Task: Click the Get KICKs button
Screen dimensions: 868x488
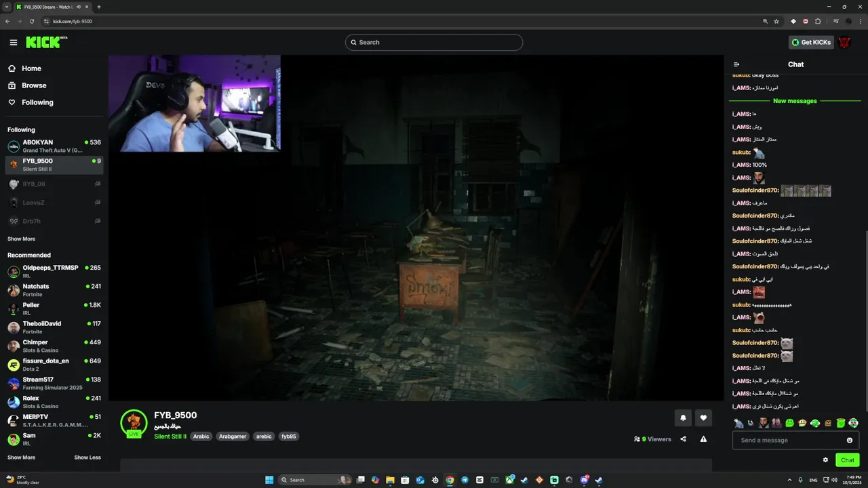Action: point(811,42)
